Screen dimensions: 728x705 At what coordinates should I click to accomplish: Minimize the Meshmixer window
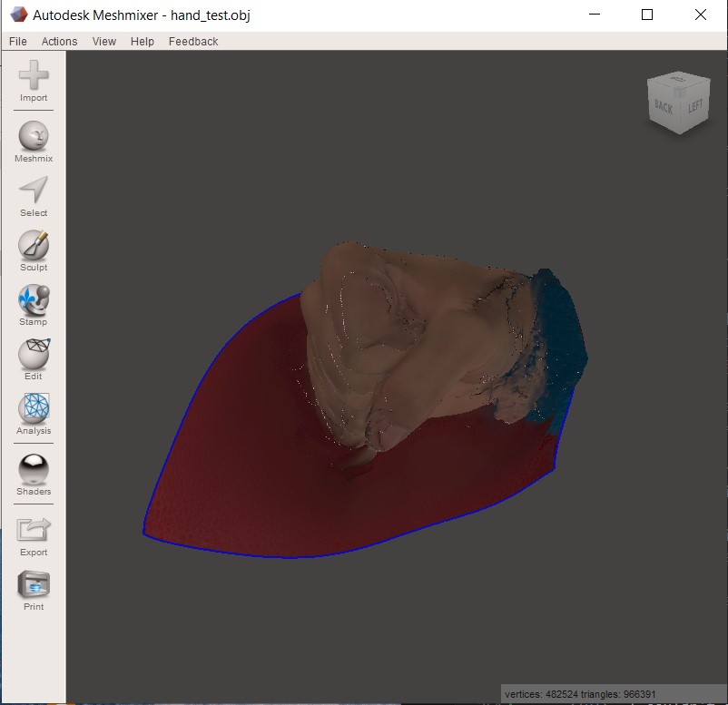pyautogui.click(x=595, y=15)
